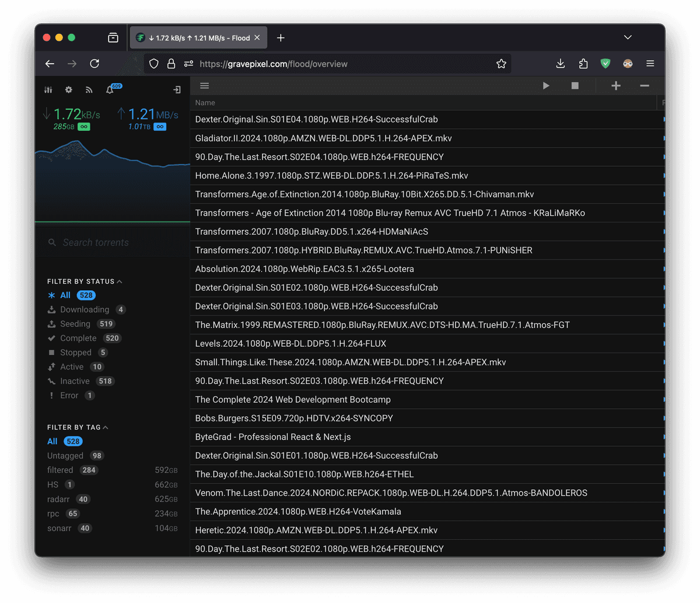The image size is (700, 603).
Task: Open the speed limits sliders icon
Action: tap(48, 90)
